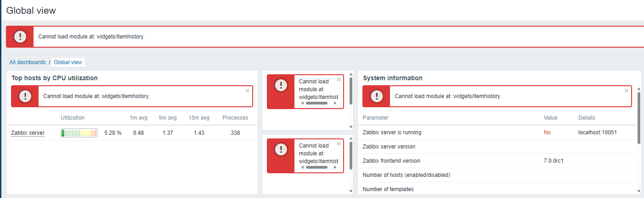Viewport: 644px width, 198px height.
Task: Click the 1.37 five-minute average value
Action: (x=168, y=133)
